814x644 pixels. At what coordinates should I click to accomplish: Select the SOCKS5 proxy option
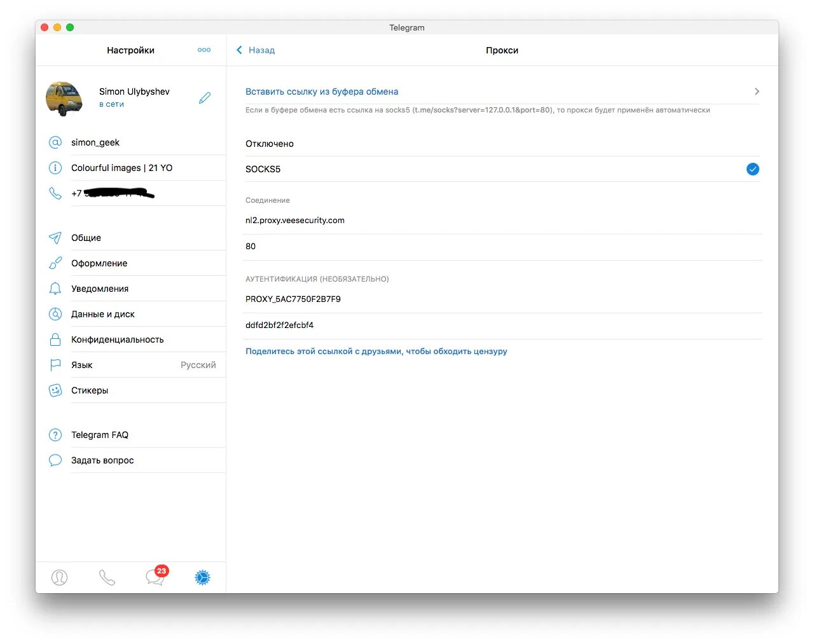tap(502, 169)
